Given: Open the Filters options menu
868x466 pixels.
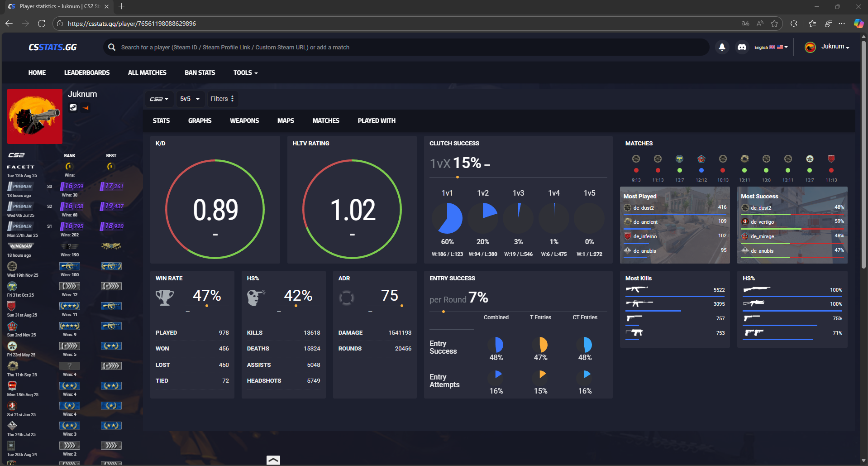Looking at the screenshot, I should (x=222, y=99).
